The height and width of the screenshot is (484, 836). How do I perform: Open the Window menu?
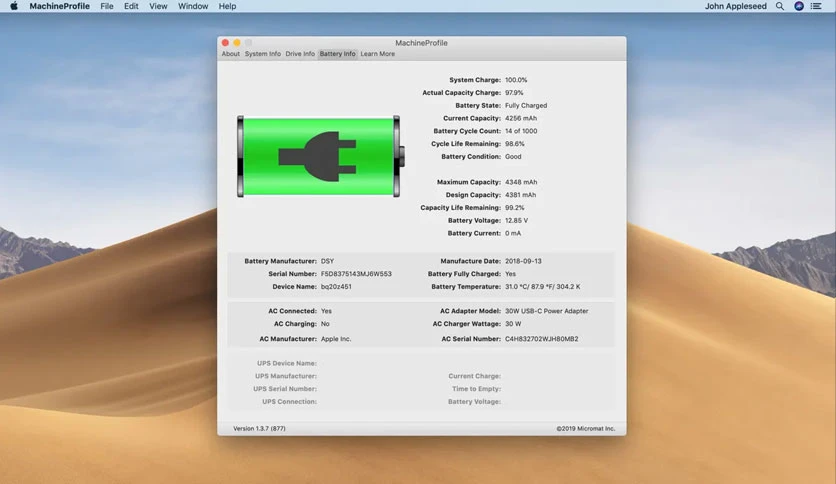(x=193, y=6)
